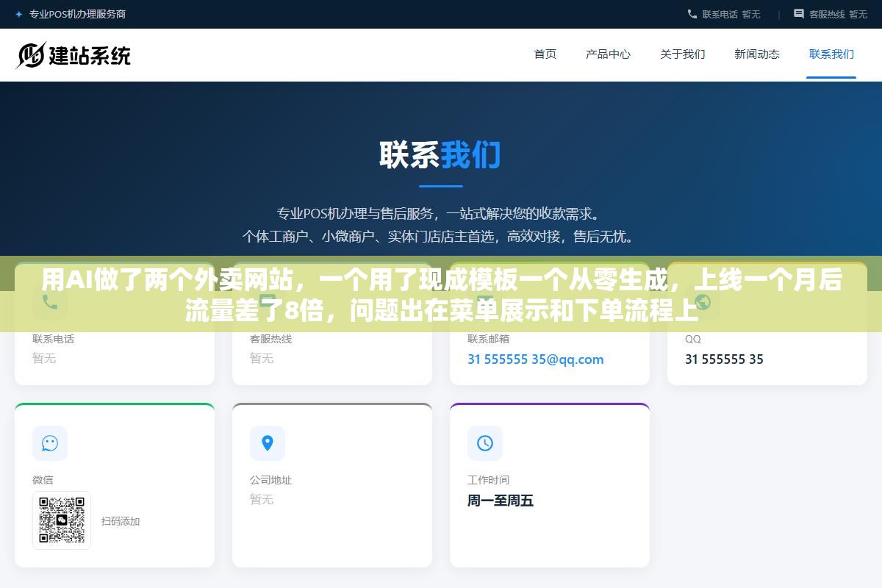Click 扫码添加 label next to QR code
882x588 pixels.
click(121, 521)
